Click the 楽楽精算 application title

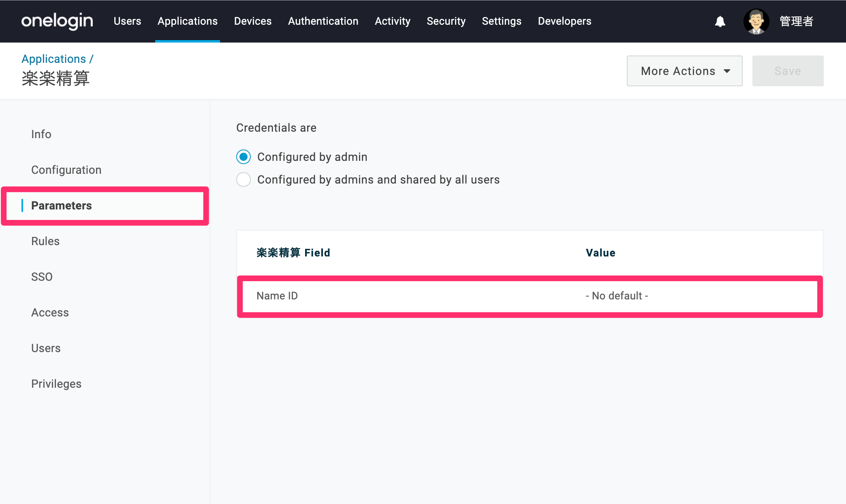click(x=56, y=78)
